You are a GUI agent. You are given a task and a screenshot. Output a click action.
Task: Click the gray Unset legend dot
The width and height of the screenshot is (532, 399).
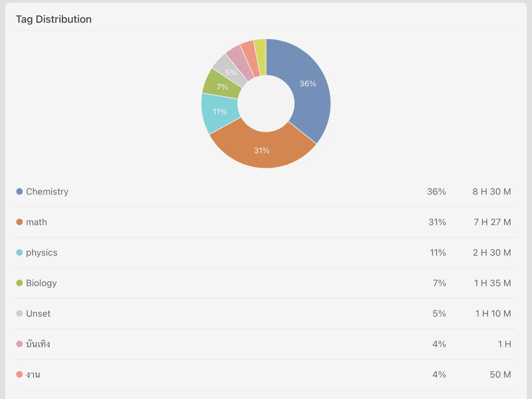[19, 314]
